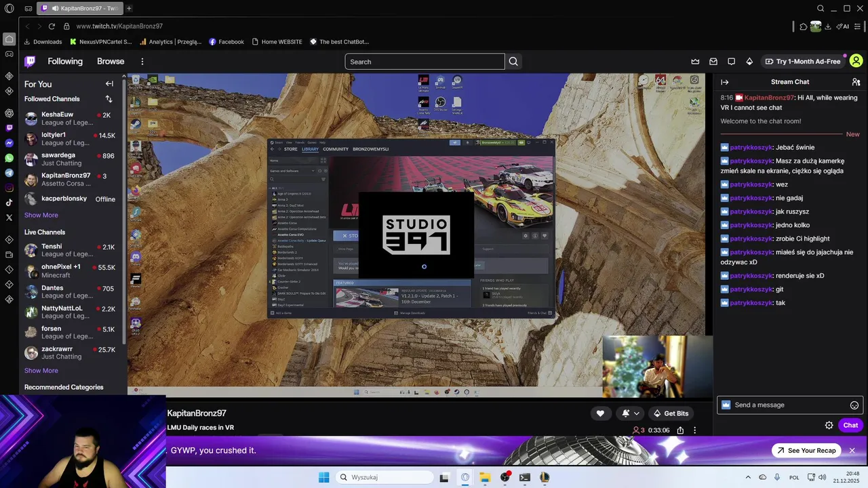Open chat settings gear
The width and height of the screenshot is (868, 488).
[829, 426]
